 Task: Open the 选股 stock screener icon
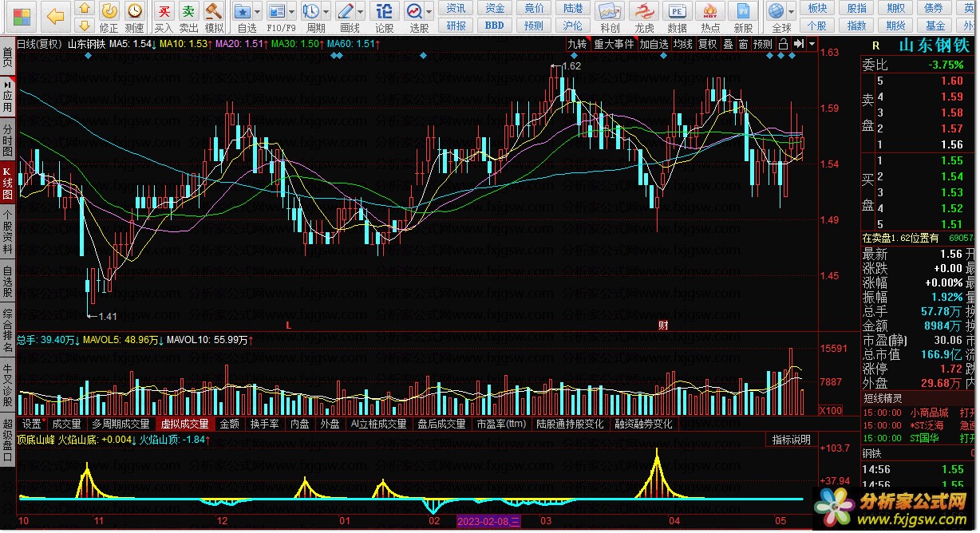[x=414, y=11]
